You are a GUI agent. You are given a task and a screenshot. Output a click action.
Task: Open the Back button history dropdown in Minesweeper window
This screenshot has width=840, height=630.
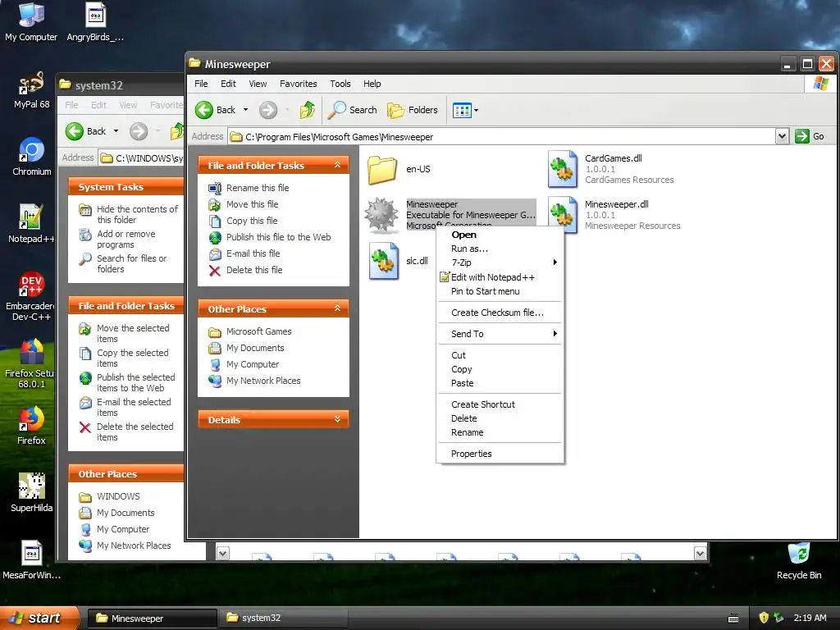(x=245, y=110)
